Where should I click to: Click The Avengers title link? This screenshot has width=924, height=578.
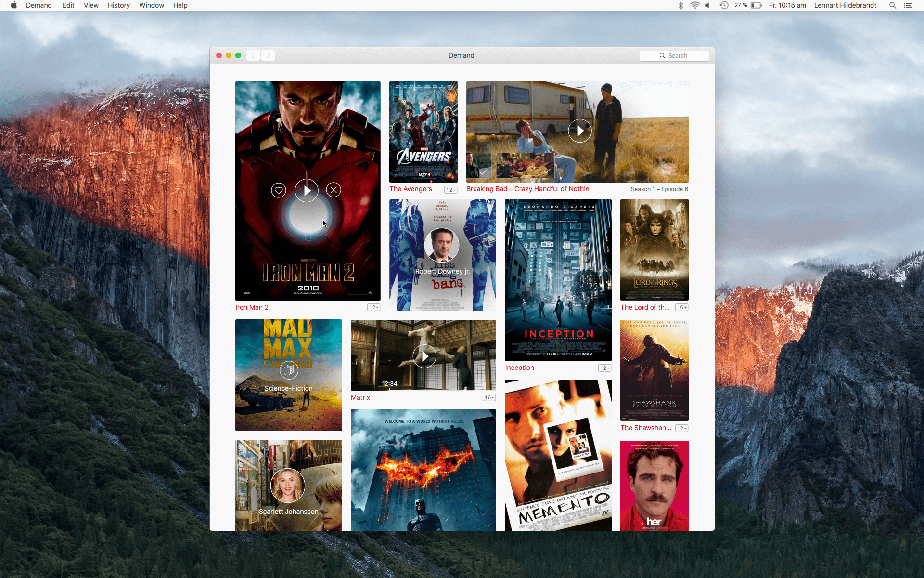coord(411,189)
